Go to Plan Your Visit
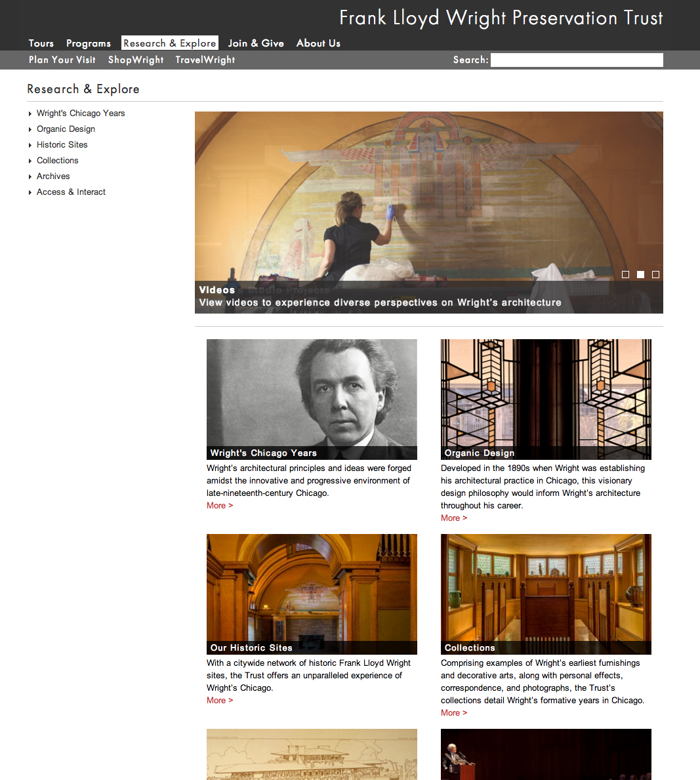Screen dimensions: 700x780 (x=62, y=60)
